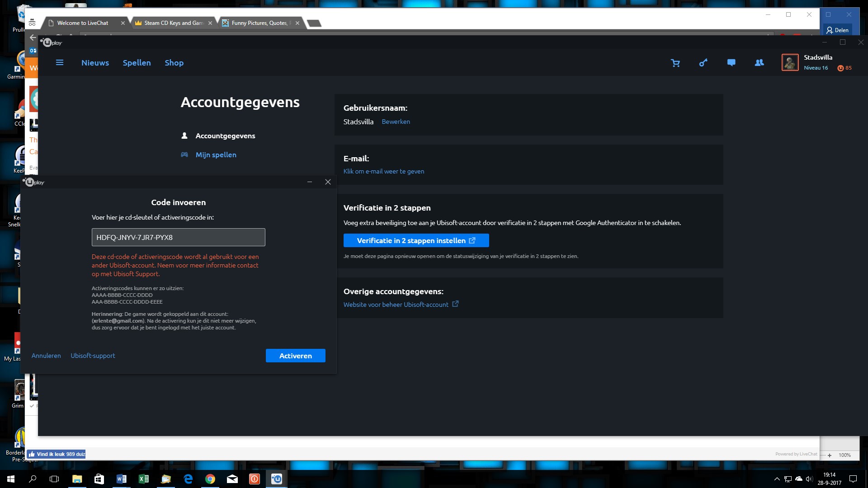Screen dimensions: 868x488
Task: Close the Steam CD Keys browser tab
Action: click(x=210, y=23)
